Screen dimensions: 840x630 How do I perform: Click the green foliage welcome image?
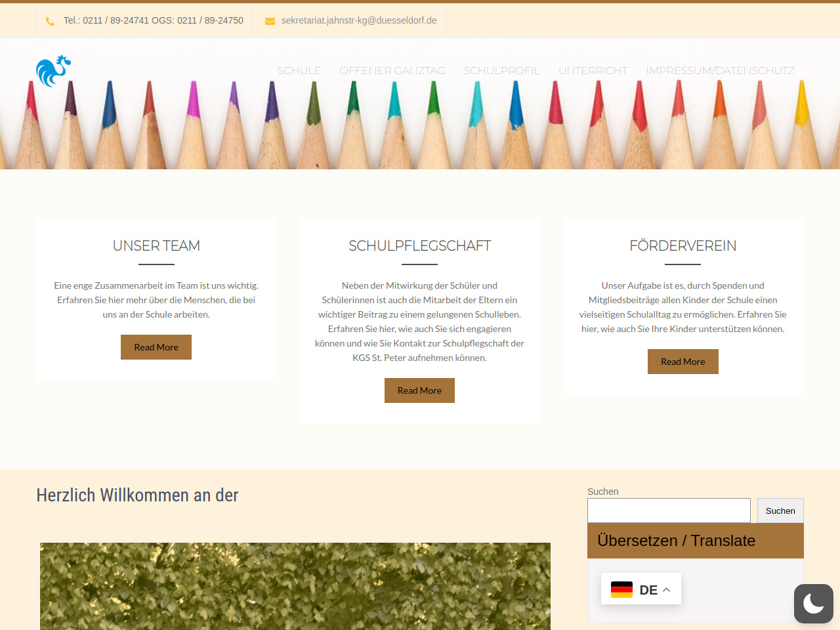coord(295,585)
